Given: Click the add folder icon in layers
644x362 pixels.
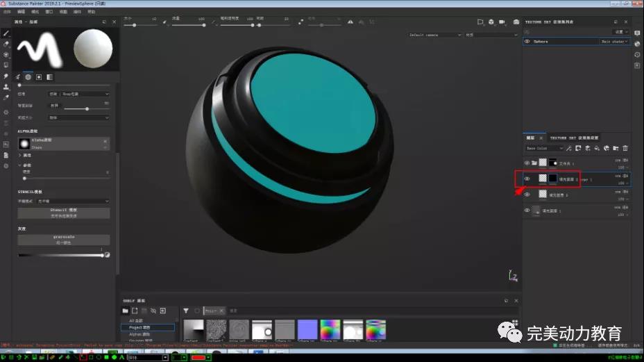Looking at the screenshot, I should pyautogui.click(x=616, y=148).
